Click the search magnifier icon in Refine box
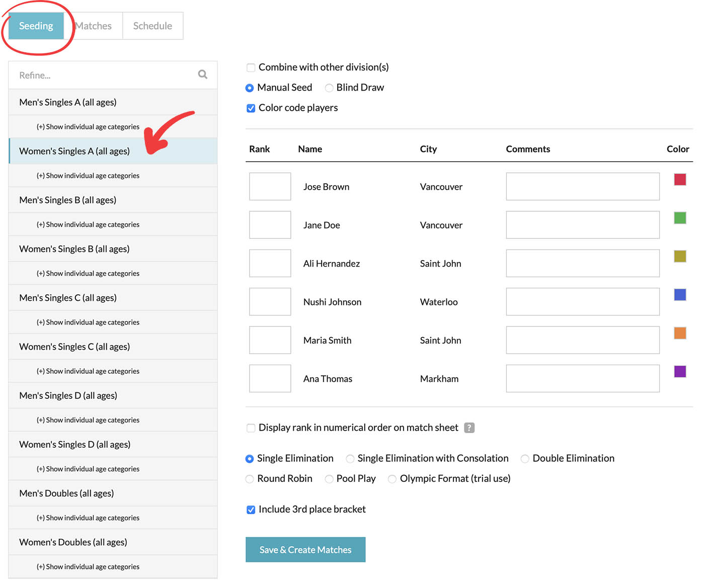This screenshot has height=588, width=713. 202,74
